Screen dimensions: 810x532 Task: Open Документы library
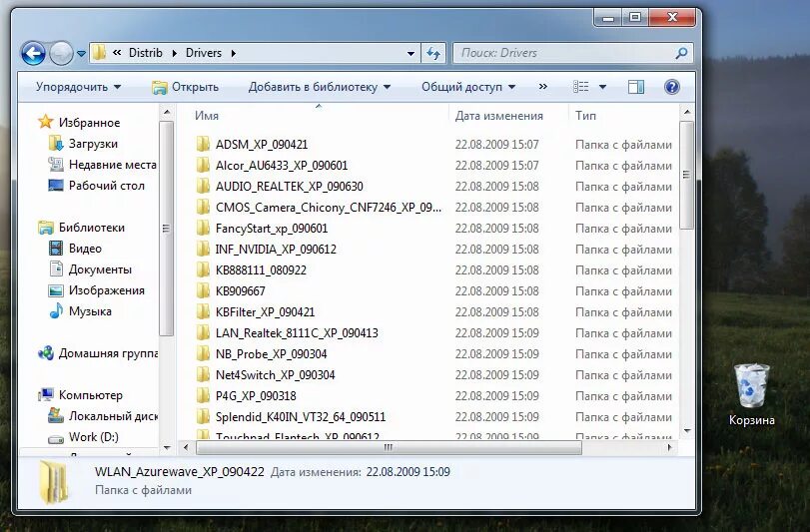[x=90, y=269]
